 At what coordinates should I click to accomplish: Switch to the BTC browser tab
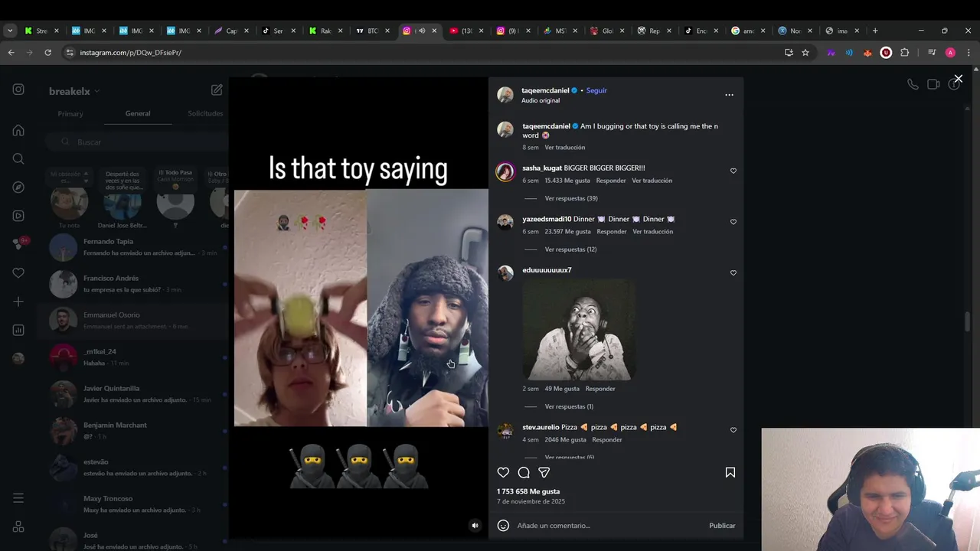point(372,31)
